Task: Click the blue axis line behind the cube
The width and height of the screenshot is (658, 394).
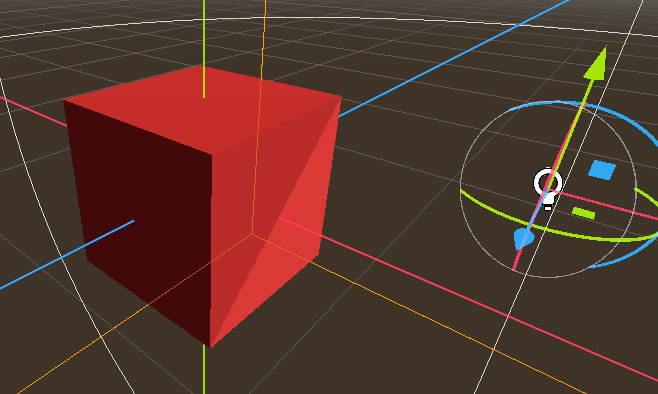Action: pos(453,60)
